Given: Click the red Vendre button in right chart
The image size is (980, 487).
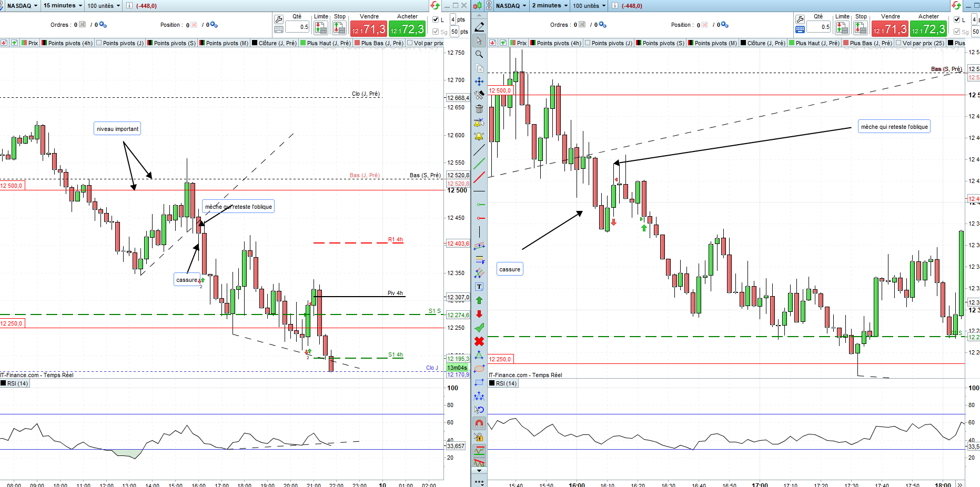Looking at the screenshot, I should point(890,29).
